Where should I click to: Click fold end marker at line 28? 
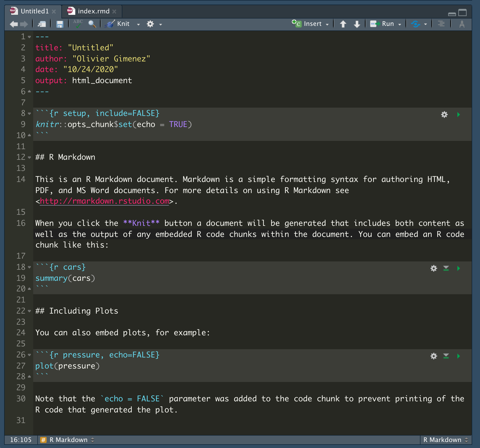pos(30,376)
